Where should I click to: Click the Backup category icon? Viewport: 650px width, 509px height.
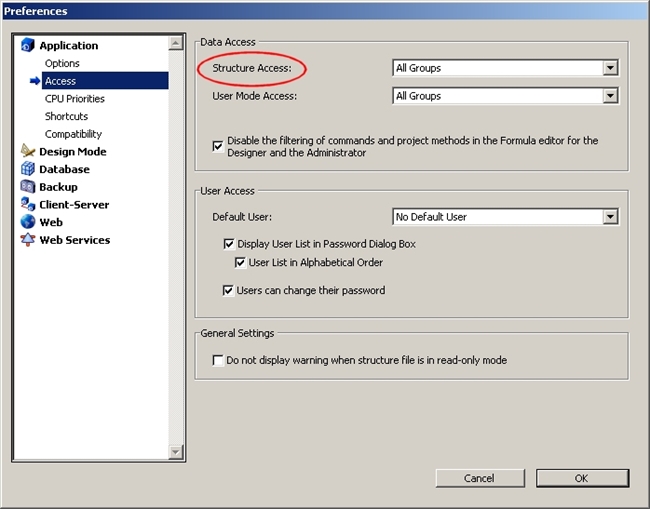28,187
